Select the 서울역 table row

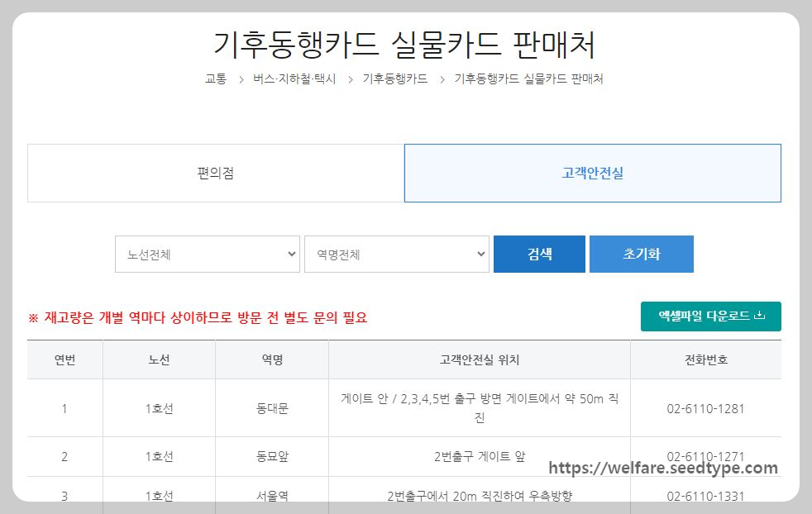coord(271,496)
